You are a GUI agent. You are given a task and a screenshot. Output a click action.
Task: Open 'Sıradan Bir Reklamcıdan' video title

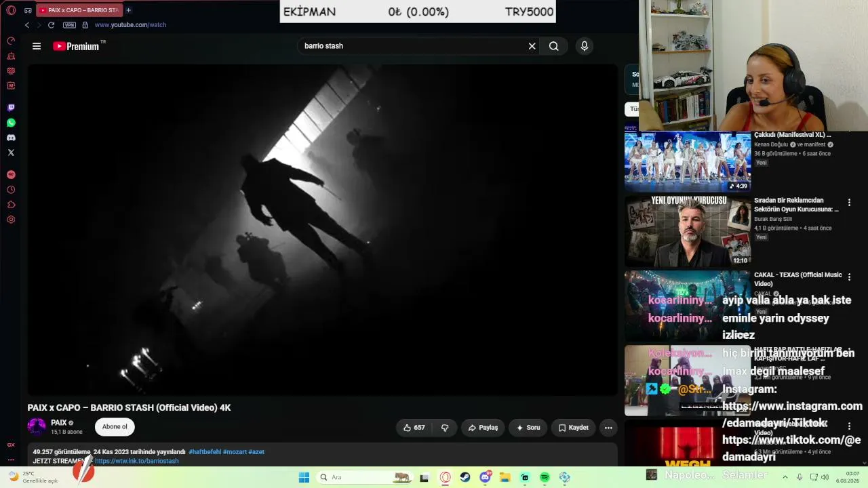tap(796, 205)
